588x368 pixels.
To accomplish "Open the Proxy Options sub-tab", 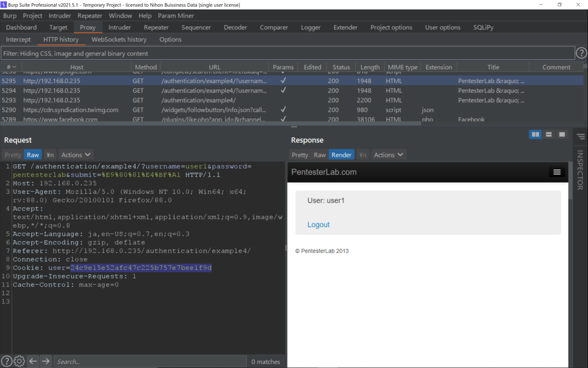I will [171, 39].
